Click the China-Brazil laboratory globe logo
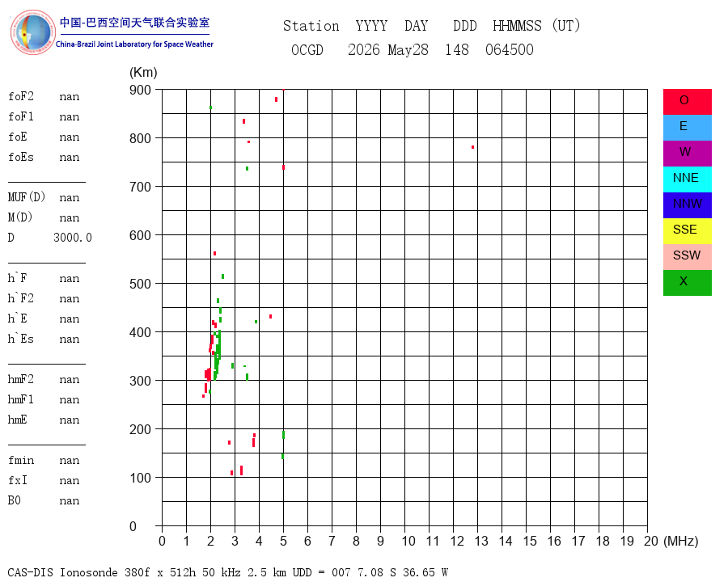 point(32,32)
